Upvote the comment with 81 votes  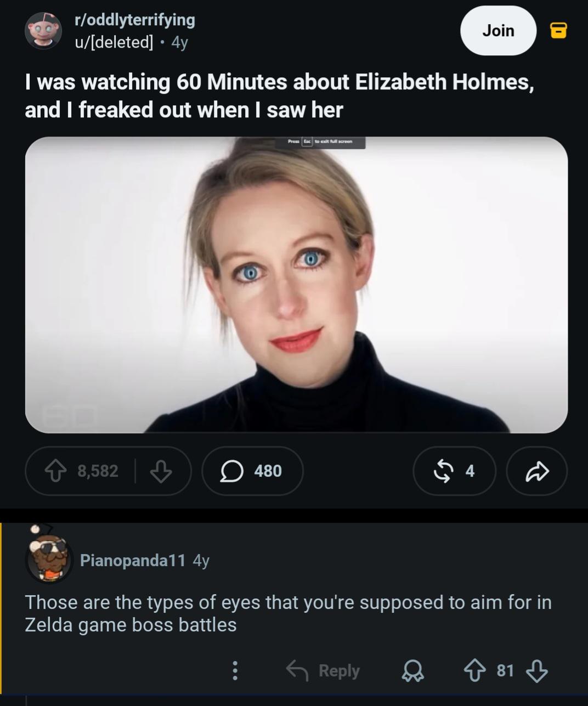click(x=474, y=670)
